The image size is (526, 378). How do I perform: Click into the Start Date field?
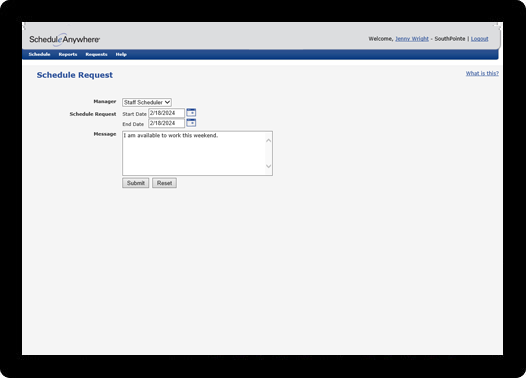pos(166,113)
